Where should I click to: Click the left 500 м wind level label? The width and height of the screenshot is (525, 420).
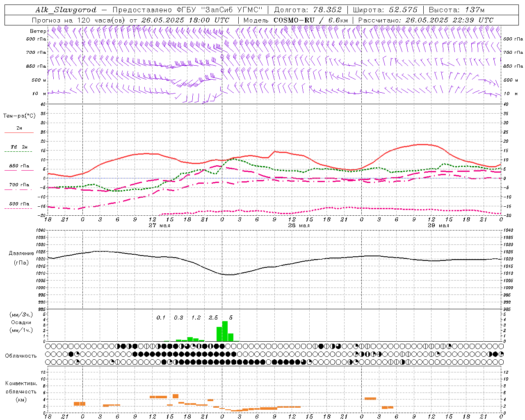(39, 80)
